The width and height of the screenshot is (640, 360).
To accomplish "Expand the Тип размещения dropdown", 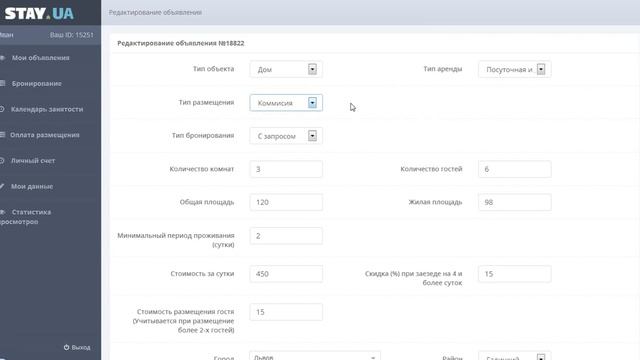I will tap(286, 103).
